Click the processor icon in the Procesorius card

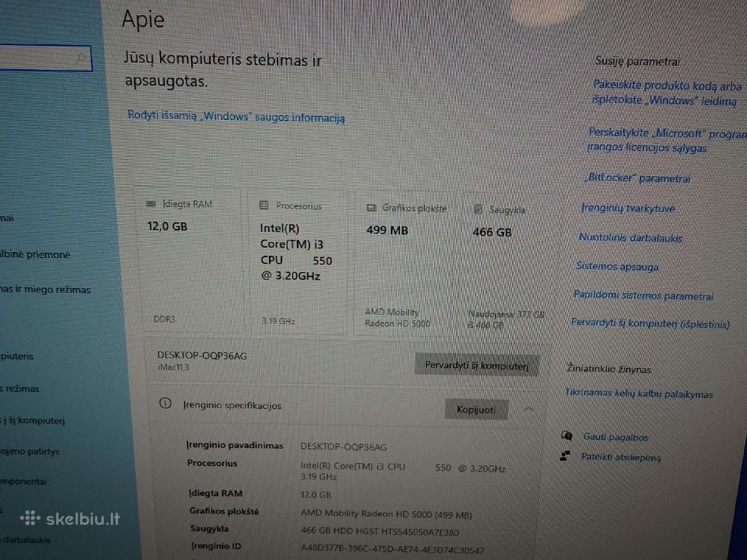[264, 205]
